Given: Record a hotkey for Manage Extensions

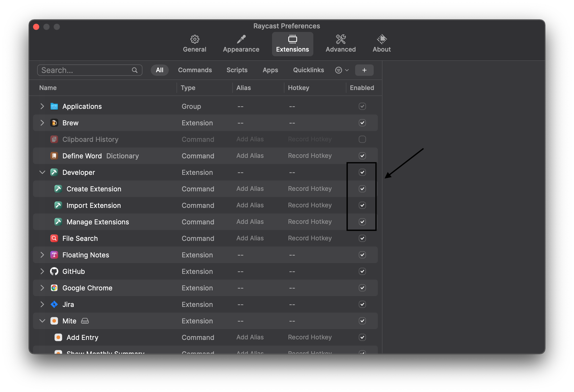Looking at the screenshot, I should [310, 222].
